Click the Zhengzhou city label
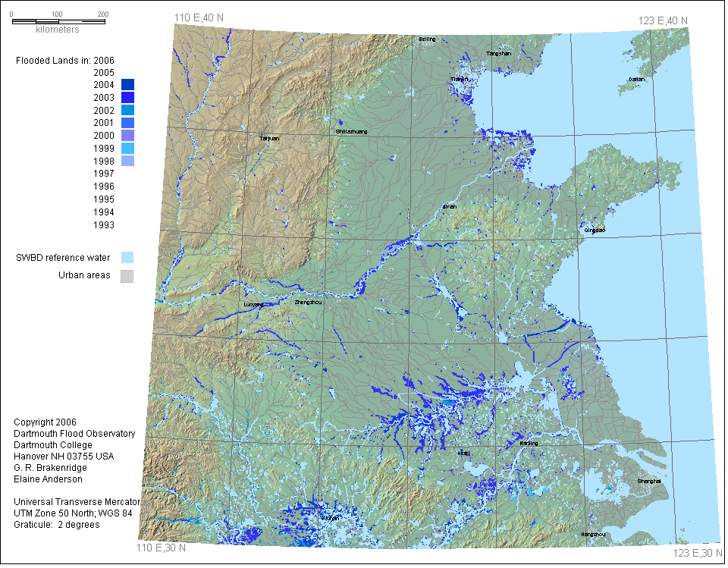This screenshot has height=568, width=728. click(308, 303)
